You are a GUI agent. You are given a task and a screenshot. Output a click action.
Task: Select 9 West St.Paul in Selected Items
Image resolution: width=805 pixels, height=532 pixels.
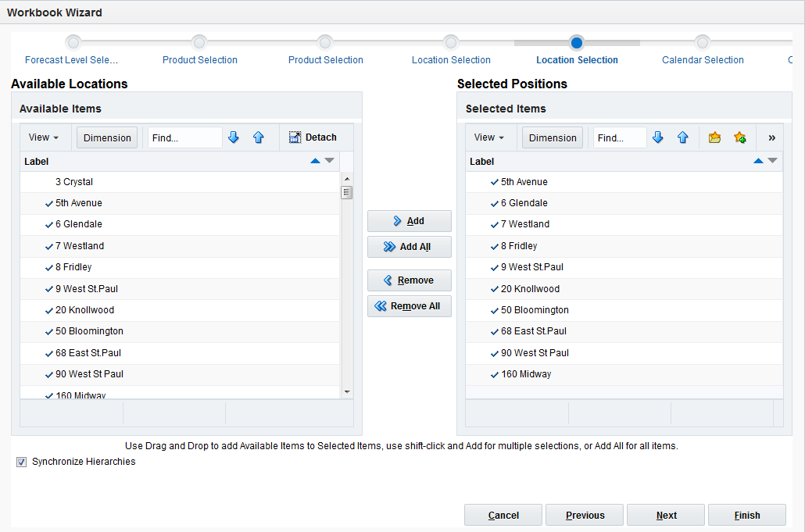[x=624, y=267]
